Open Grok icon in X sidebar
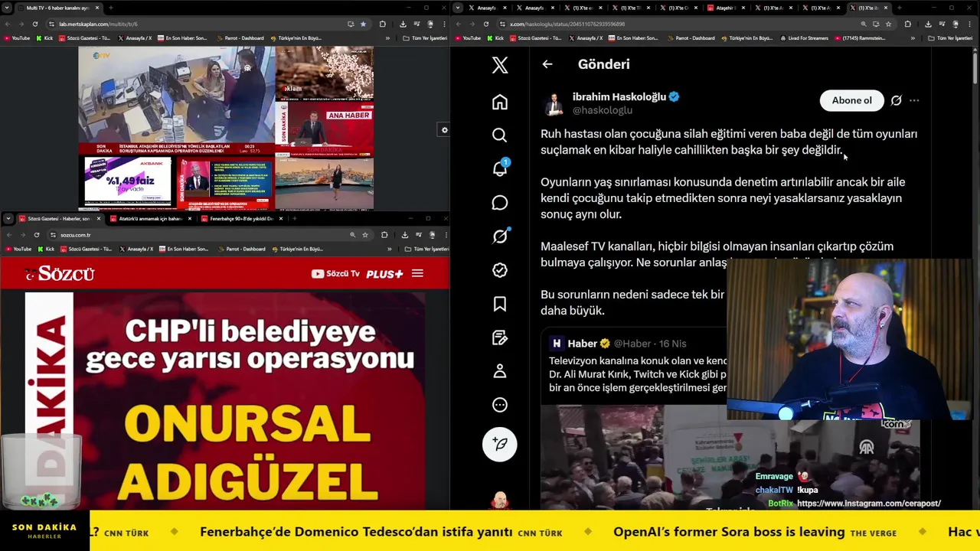 click(500, 236)
